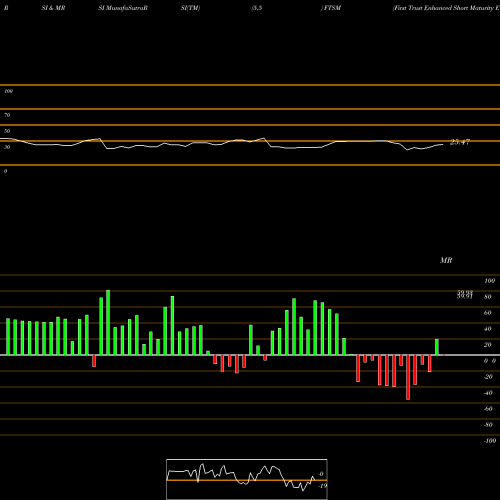Click the deepest red bar in the MR histogram

pos(408,377)
